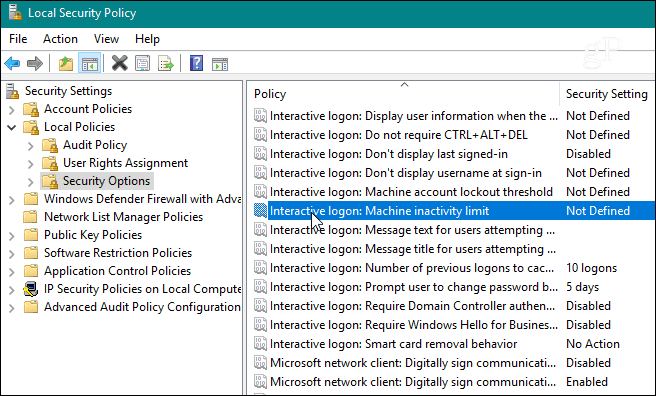Expand the Public Key Policies node
Image resolution: width=656 pixels, height=396 pixels.
(12, 236)
